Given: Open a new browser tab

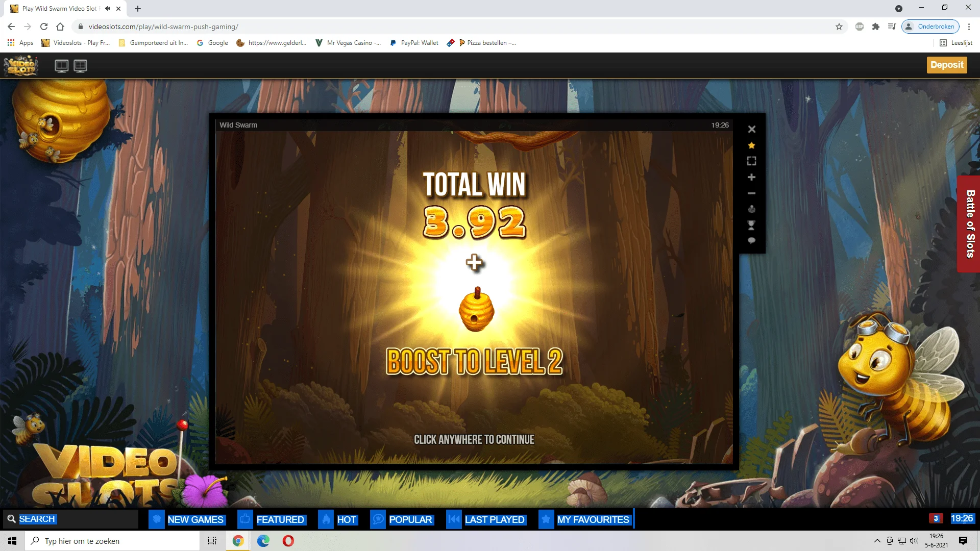Looking at the screenshot, I should click(138, 9).
